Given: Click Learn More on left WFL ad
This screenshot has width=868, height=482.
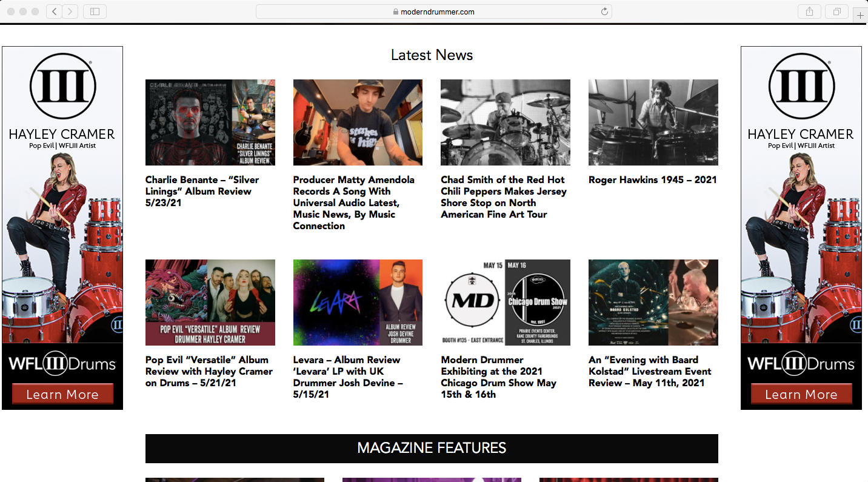Looking at the screenshot, I should (62, 394).
